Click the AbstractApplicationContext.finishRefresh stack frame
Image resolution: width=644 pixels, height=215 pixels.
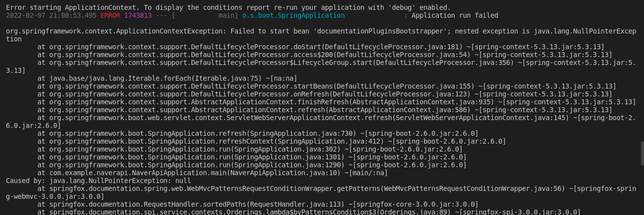coord(336,102)
